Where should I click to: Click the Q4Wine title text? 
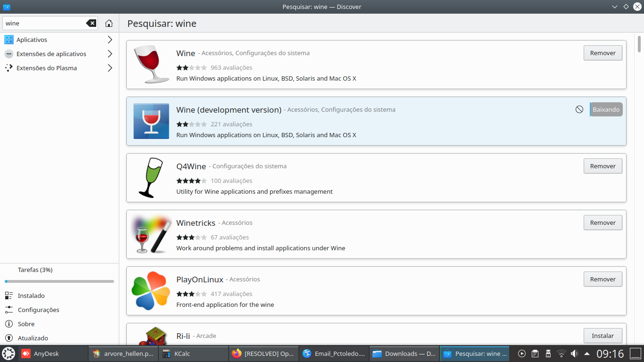pos(191,166)
